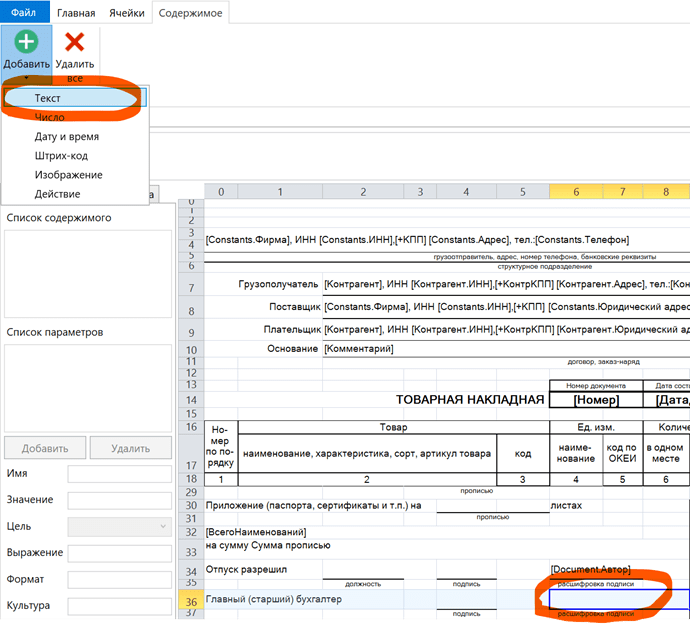Click the Главный (старший) бухгалтер cell
Viewport: 690px width, 624px height.
pyautogui.click(x=273, y=599)
